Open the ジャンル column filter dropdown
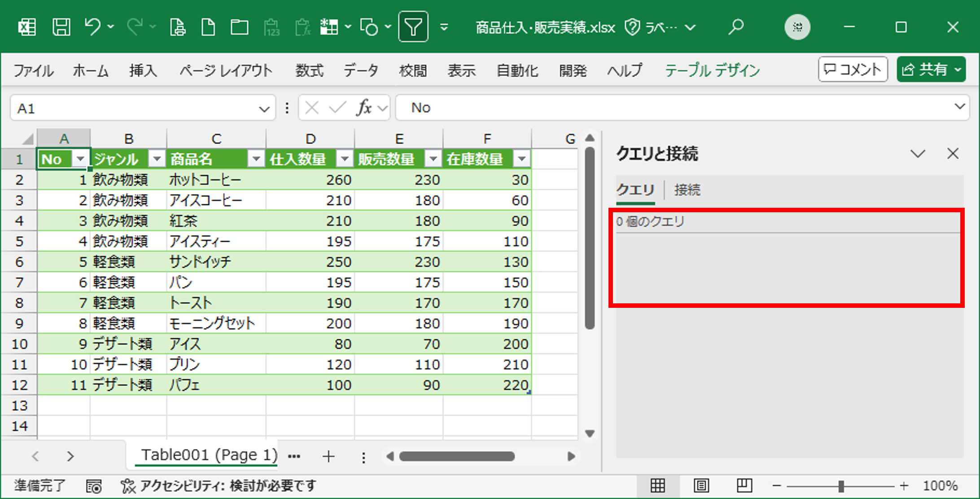Viewport: 980px width, 499px height. click(157, 159)
